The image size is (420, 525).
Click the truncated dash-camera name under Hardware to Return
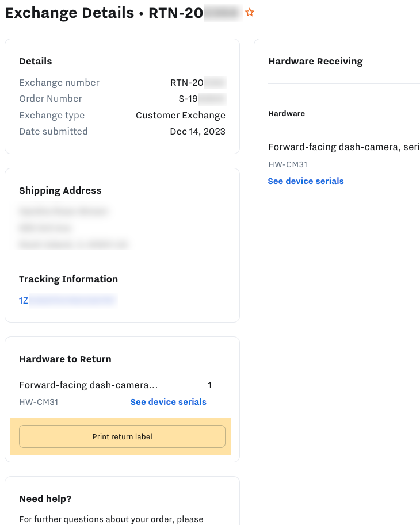coord(88,385)
